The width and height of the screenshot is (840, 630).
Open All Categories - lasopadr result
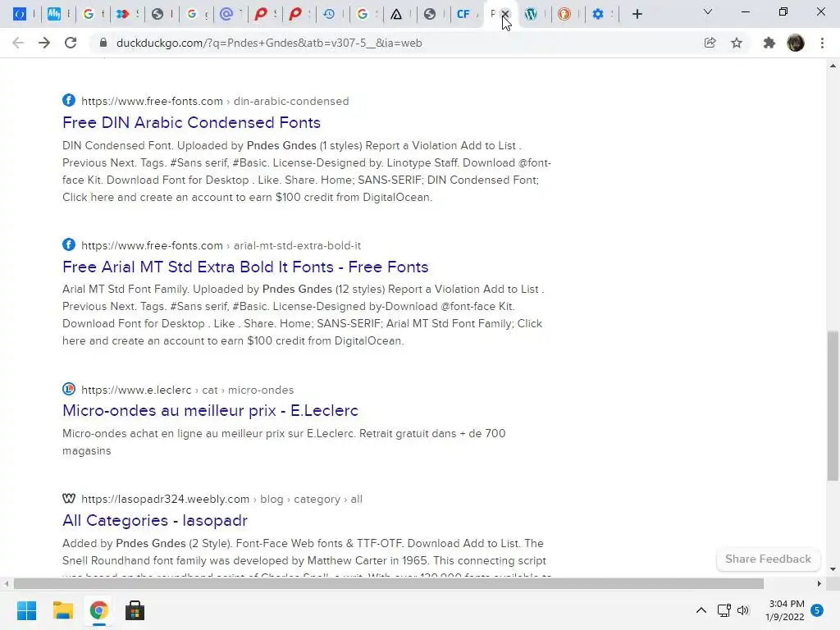[155, 520]
